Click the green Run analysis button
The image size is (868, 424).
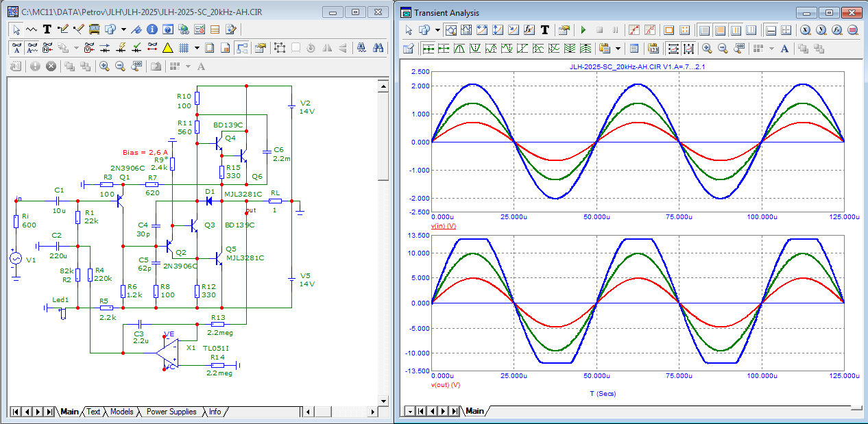click(x=583, y=30)
